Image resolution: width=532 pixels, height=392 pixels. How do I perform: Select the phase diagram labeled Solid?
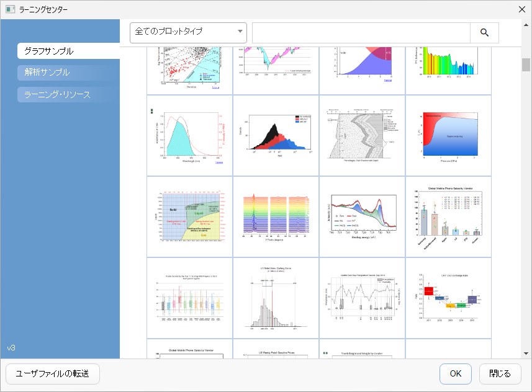[189, 216]
